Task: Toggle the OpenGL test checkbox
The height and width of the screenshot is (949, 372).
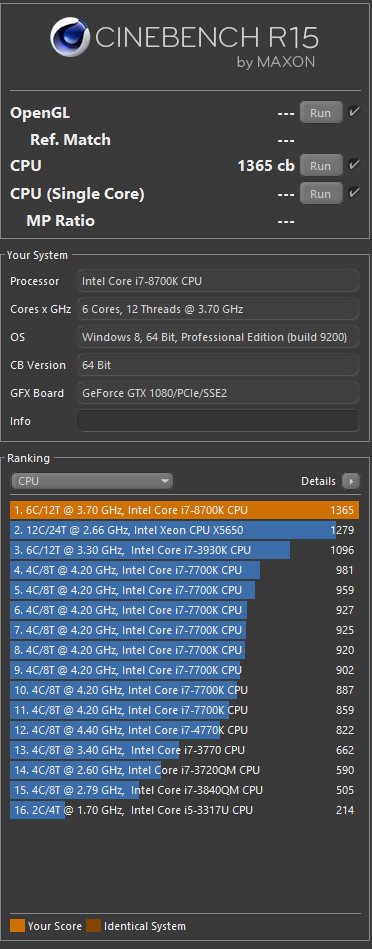Action: click(354, 112)
